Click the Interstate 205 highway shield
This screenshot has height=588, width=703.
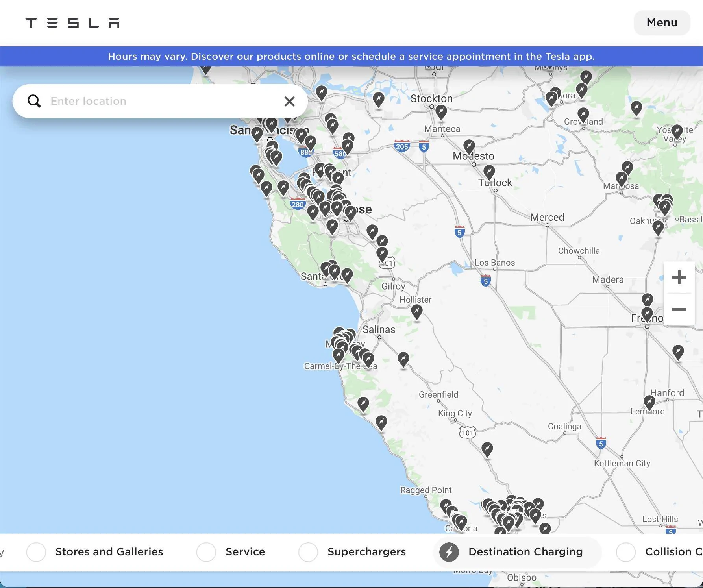401,146
